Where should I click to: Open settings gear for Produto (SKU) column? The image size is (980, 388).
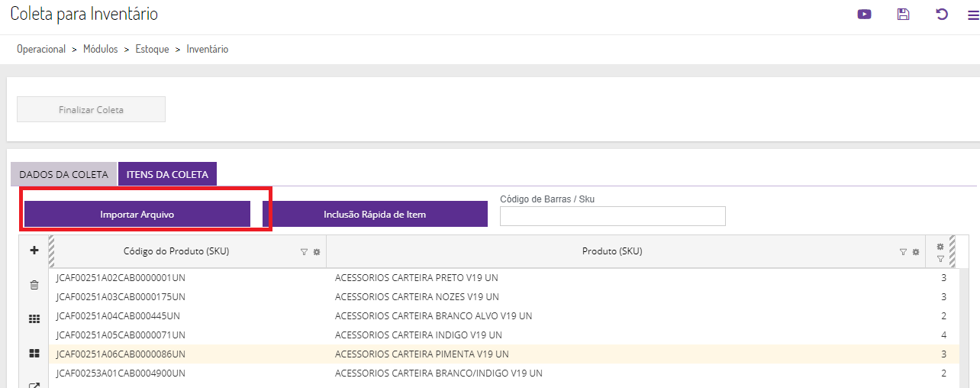[x=915, y=251]
